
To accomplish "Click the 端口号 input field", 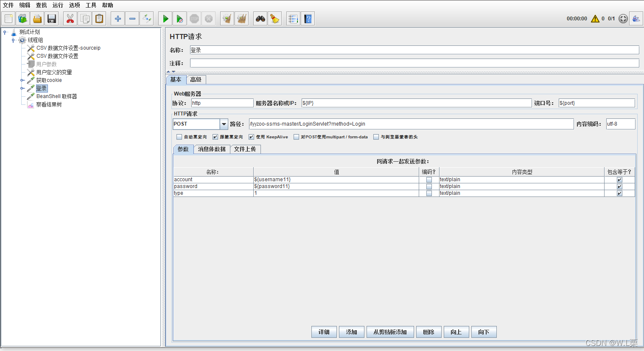I will tap(597, 103).
